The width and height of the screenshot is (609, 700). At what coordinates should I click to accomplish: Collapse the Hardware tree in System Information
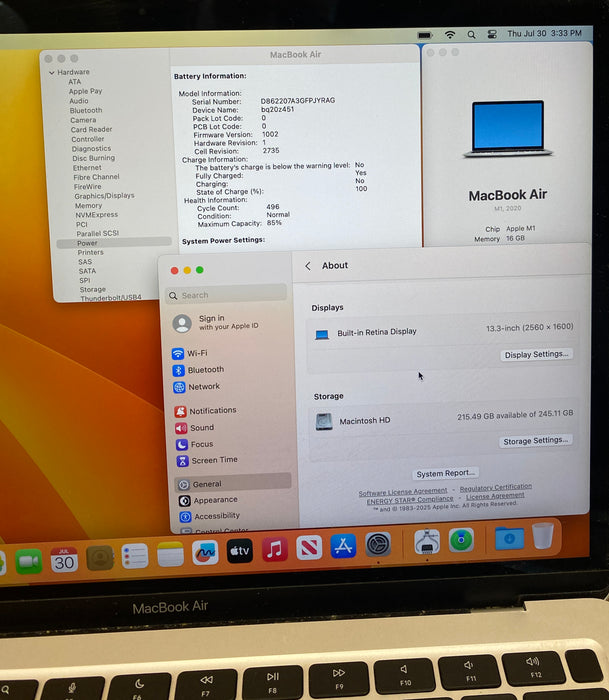tap(52, 72)
